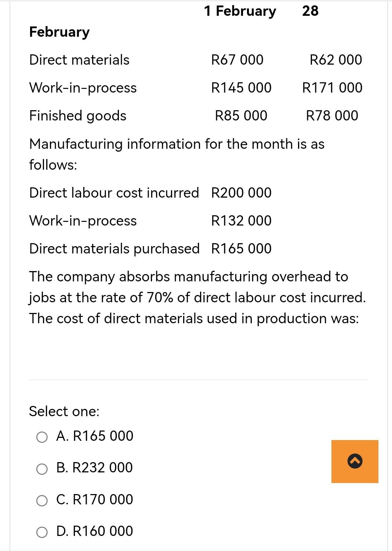This screenshot has width=392, height=551.
Task: Click the Direct materials purchased R165 000 value
Action: coord(241,249)
